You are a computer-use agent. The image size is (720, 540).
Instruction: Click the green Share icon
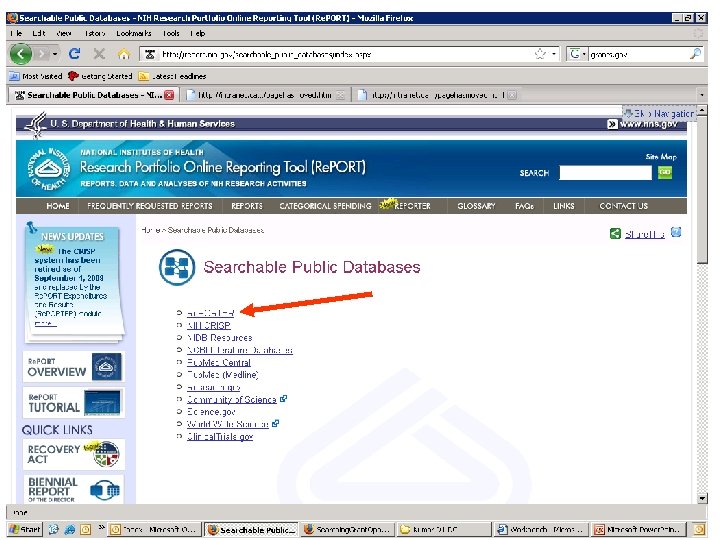pyautogui.click(x=615, y=234)
